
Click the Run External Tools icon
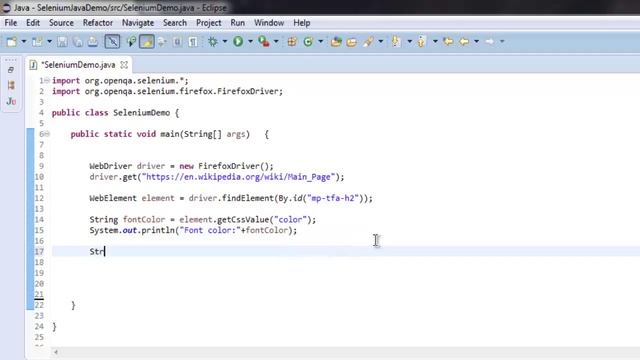(264, 41)
